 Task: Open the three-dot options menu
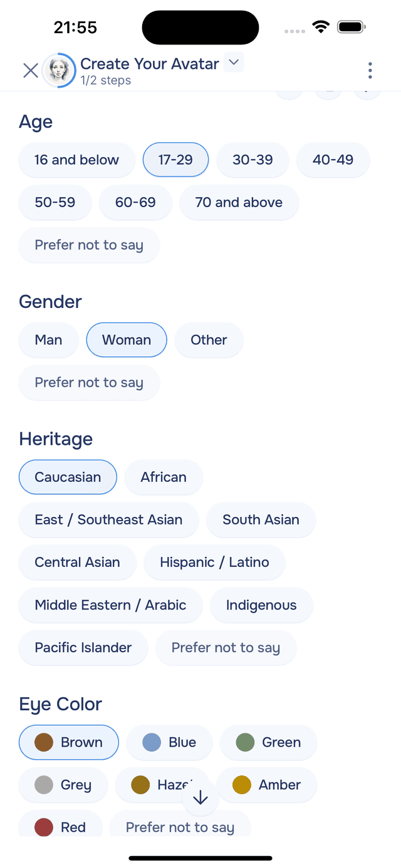coord(370,71)
